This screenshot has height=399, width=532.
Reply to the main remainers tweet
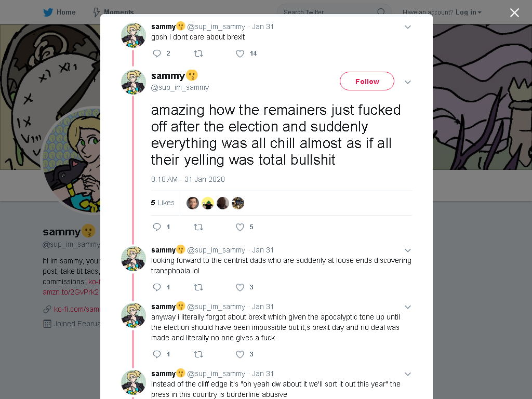click(157, 227)
